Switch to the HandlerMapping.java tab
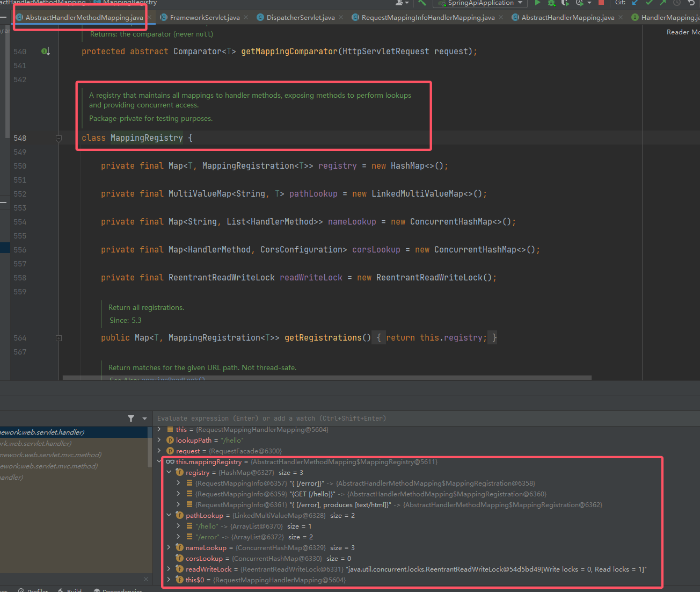This screenshot has height=592, width=700. pos(666,18)
